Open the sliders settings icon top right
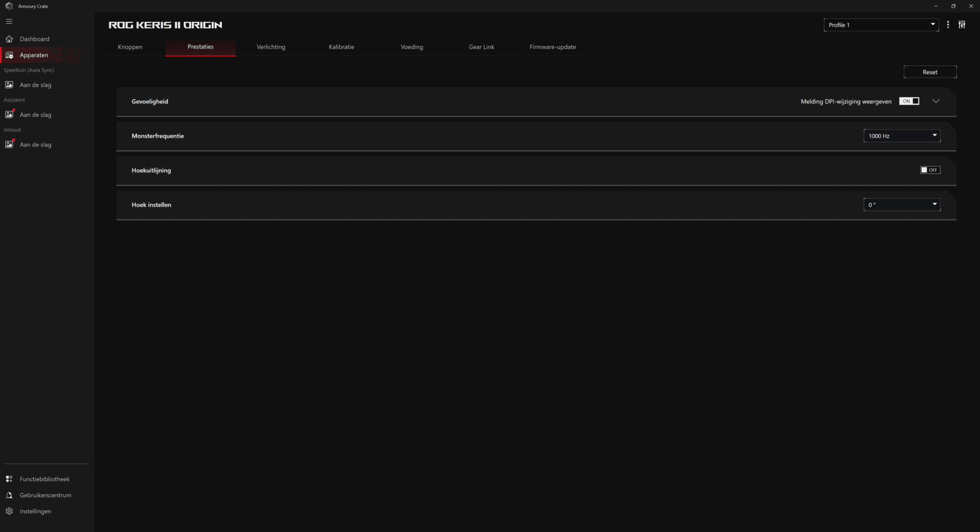980x532 pixels. 962,25
